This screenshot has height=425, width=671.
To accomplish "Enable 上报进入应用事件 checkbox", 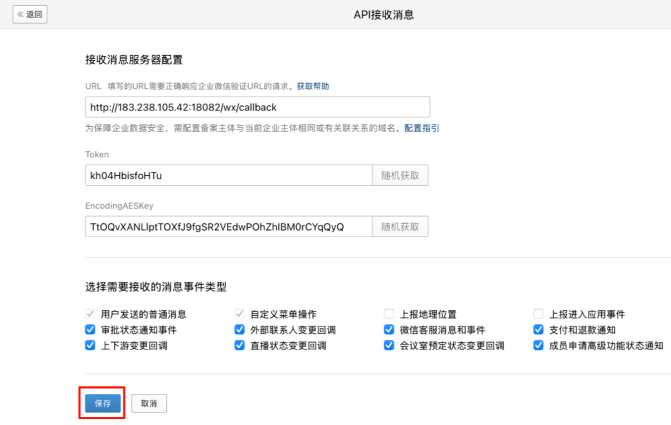I will point(539,313).
